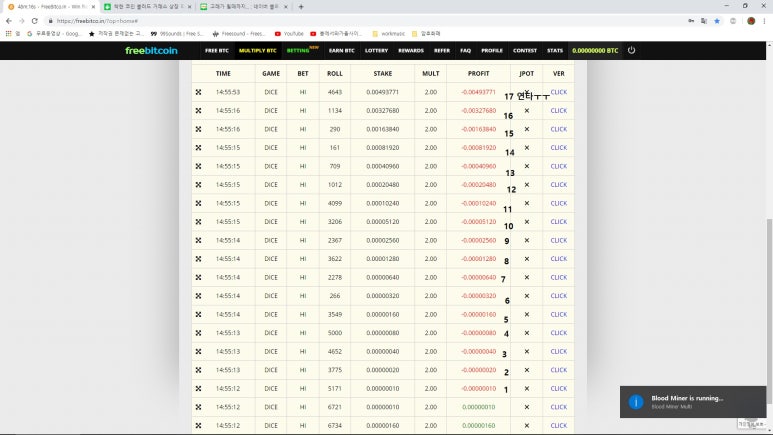Click CLICK verify link for roll 6734
This screenshot has height=435, width=773.
point(559,425)
